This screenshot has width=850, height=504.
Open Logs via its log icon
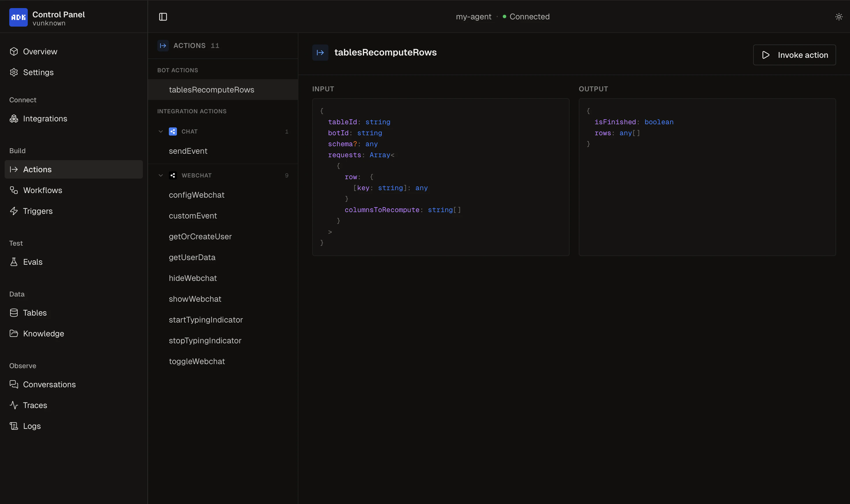(14, 426)
